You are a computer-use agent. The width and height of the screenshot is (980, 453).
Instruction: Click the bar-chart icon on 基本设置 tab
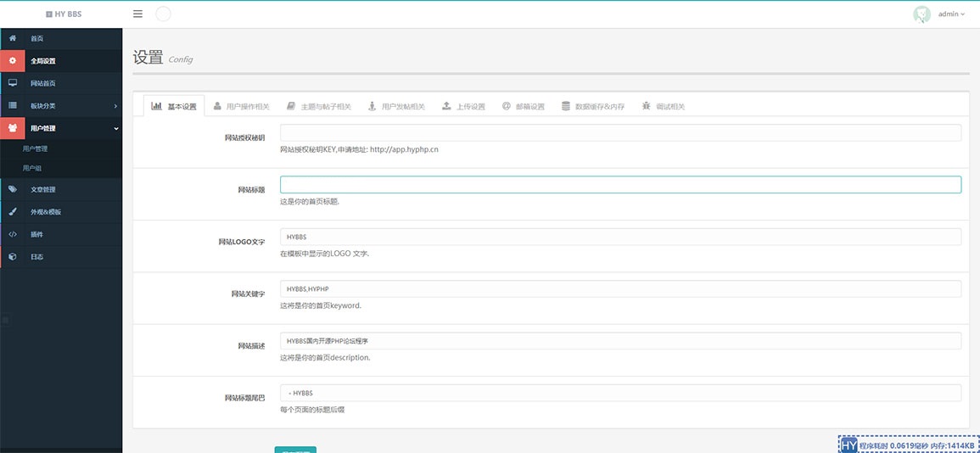[156, 106]
